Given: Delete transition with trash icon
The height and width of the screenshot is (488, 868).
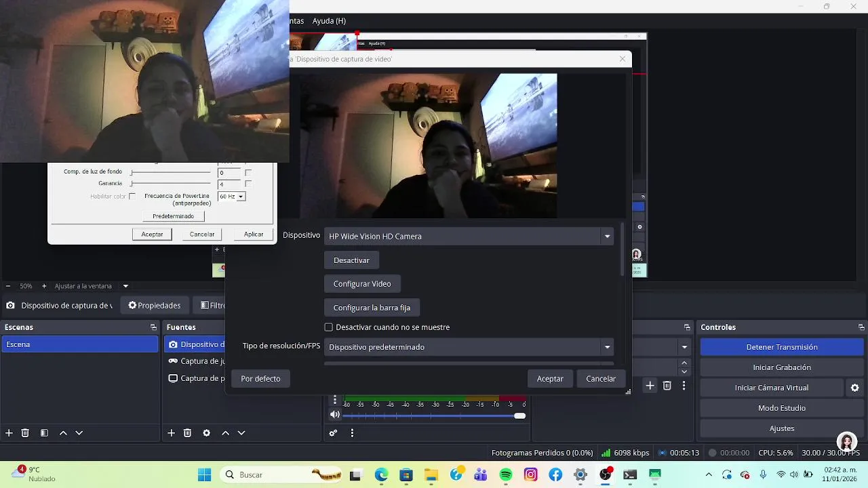Looking at the screenshot, I should (x=667, y=386).
